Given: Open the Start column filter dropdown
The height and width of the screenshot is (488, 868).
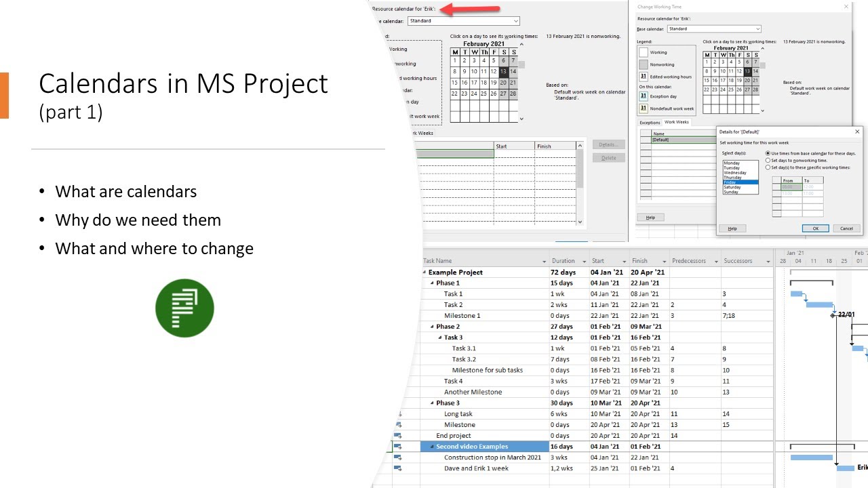Looking at the screenshot, I should (625, 261).
